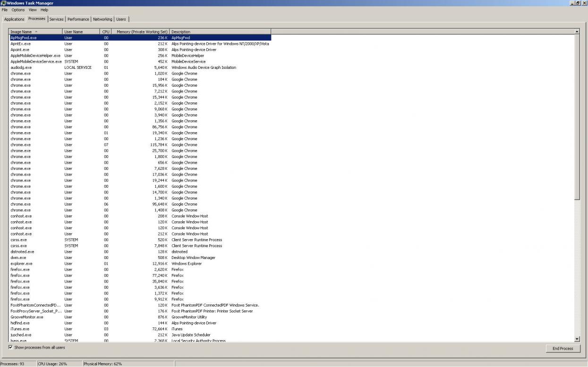Select conhost.exe row using 208 K
Image resolution: width=588 pixels, height=367 pixels.
[x=140, y=216]
